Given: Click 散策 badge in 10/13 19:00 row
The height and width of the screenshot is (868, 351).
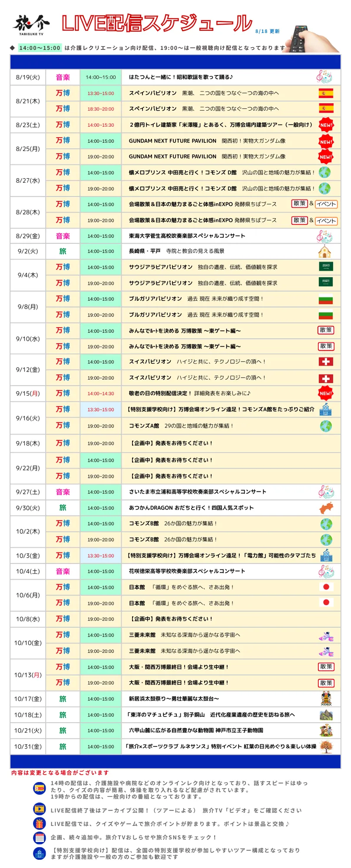Looking at the screenshot, I should coord(326,683).
